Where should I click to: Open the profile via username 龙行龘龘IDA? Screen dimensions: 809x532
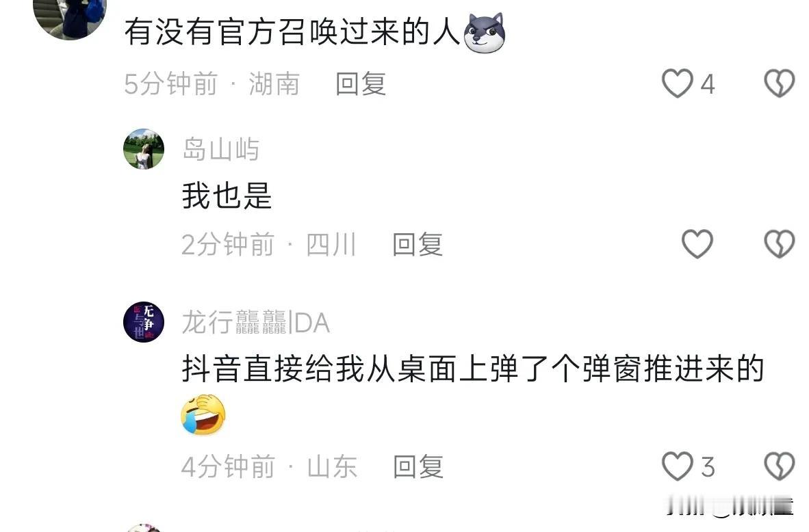(256, 323)
